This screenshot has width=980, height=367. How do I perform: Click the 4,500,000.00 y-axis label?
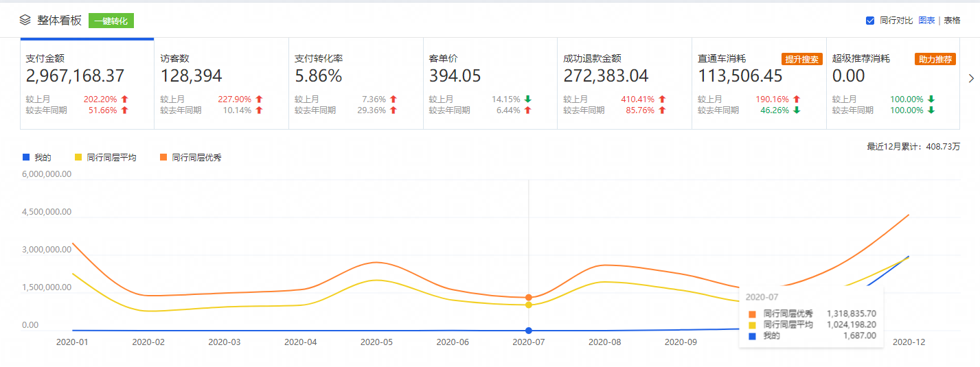click(x=47, y=212)
